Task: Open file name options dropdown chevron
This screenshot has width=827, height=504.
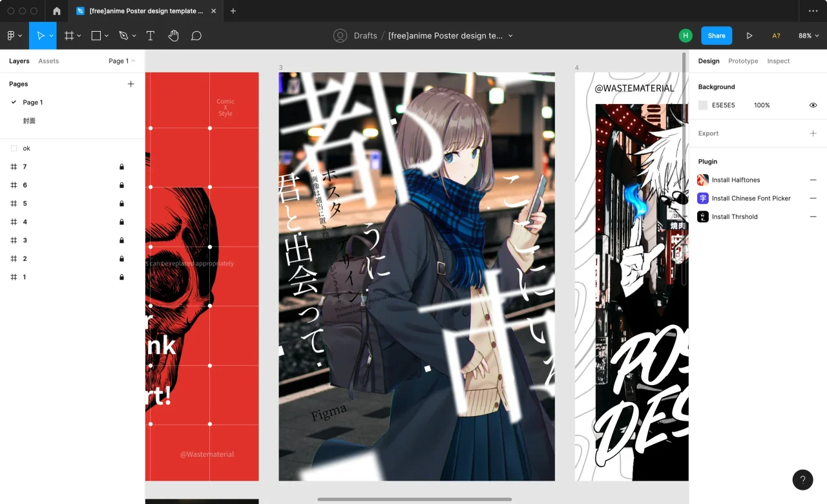Action: [510, 36]
